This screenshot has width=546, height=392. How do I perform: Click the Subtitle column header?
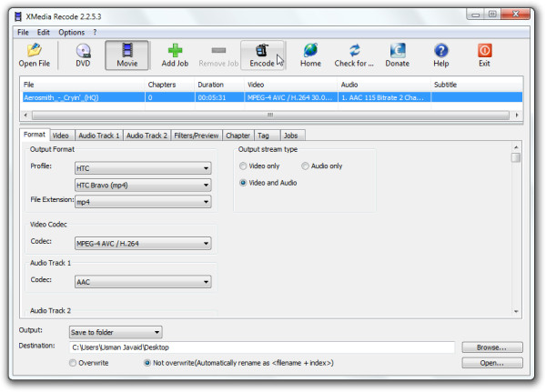[477, 85]
